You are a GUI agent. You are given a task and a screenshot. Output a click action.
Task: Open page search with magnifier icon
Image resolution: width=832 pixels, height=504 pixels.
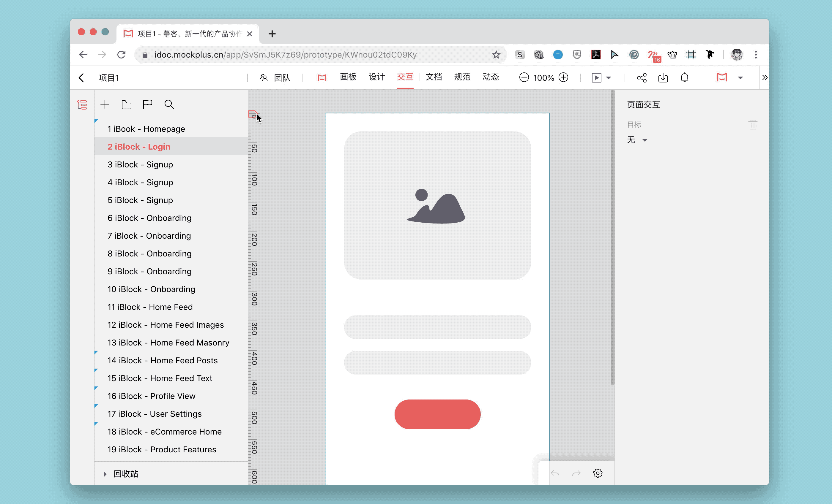(x=169, y=104)
